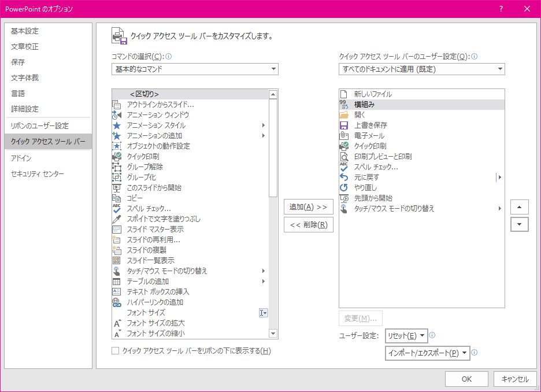Move selected item down with arrow button

click(519, 224)
